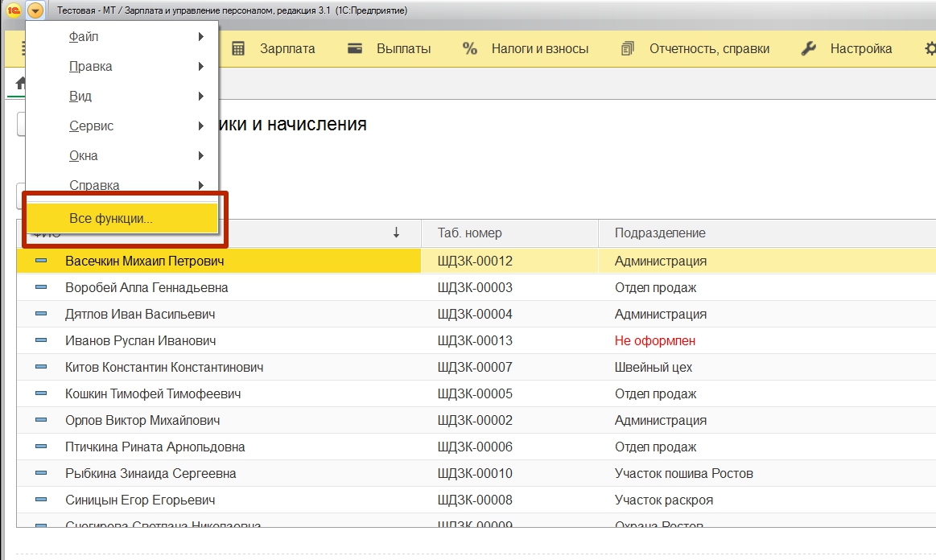Open the Справка submenu
Image resolution: width=936 pixels, height=560 pixels.
(x=122, y=185)
